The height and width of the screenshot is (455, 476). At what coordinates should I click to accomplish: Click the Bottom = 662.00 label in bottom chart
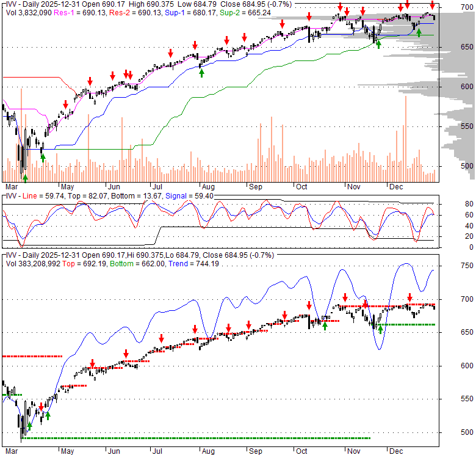point(137,264)
